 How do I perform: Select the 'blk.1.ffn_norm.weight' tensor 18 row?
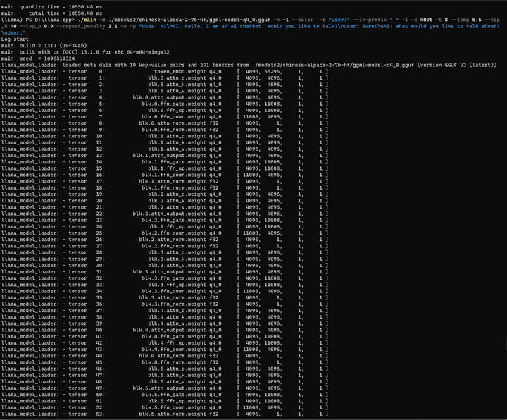165,188
